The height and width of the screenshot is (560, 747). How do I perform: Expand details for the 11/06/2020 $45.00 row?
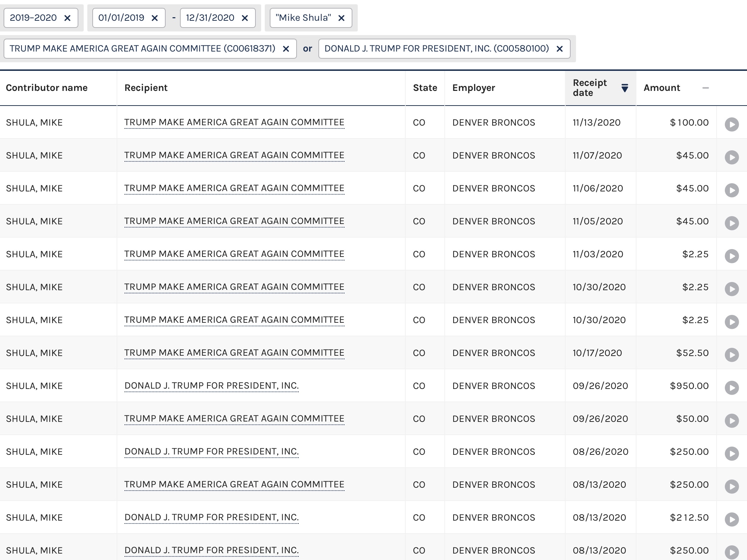click(x=732, y=190)
